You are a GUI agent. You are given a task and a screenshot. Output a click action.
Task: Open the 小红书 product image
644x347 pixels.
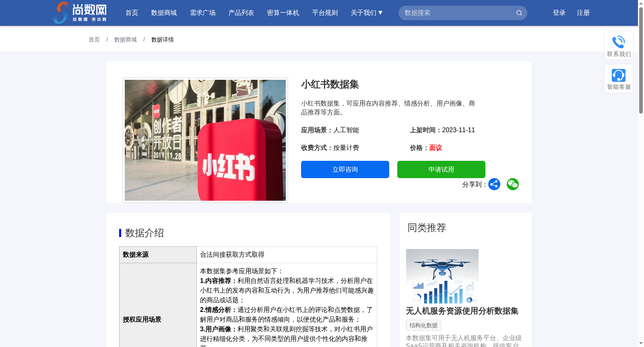click(x=205, y=140)
